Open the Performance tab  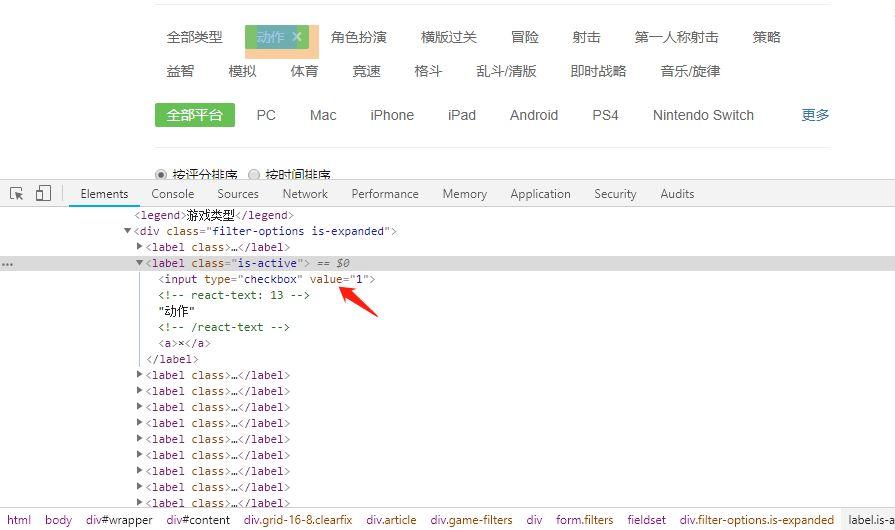click(x=385, y=194)
